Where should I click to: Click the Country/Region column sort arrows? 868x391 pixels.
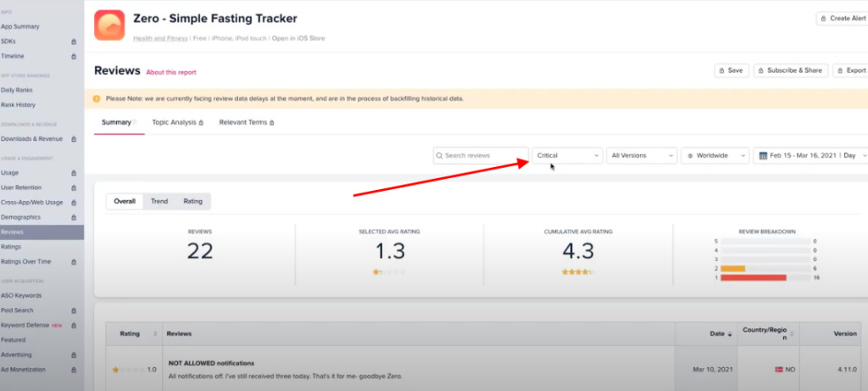click(x=793, y=334)
